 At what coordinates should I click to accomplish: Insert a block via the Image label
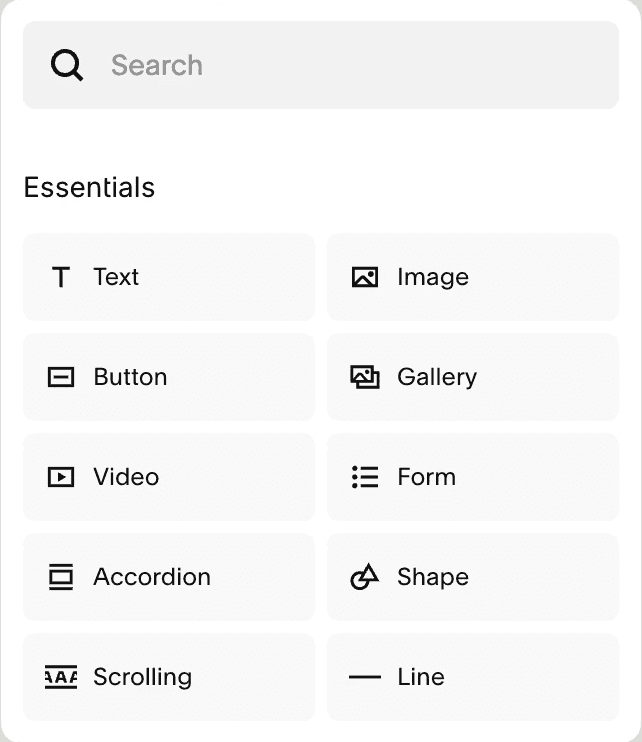coord(433,277)
